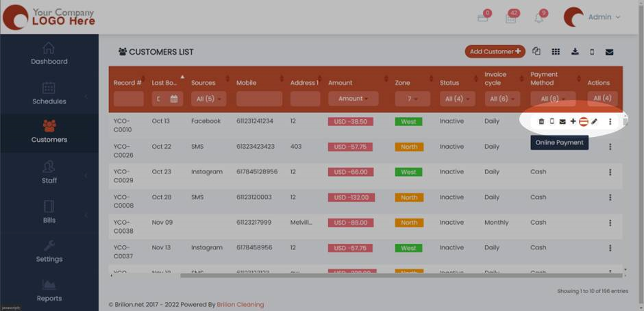This screenshot has height=311, width=644.
Task: Go to Bills in the sidebar
Action: click(x=49, y=212)
